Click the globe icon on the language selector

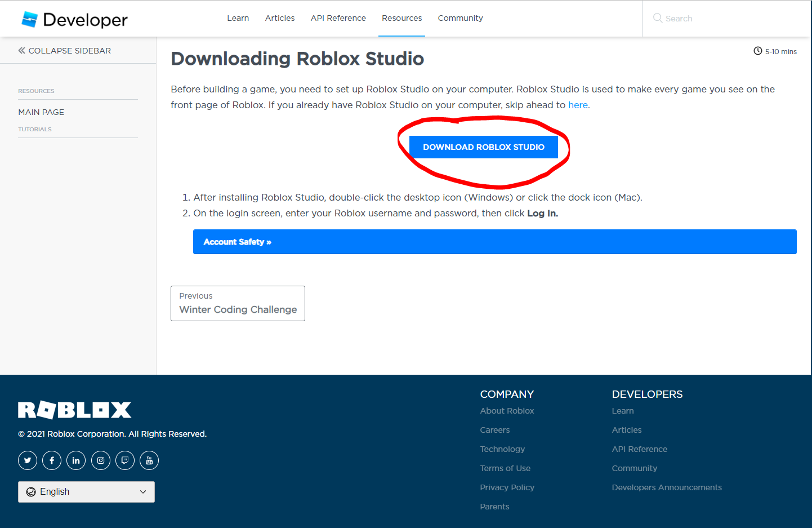[x=31, y=491]
